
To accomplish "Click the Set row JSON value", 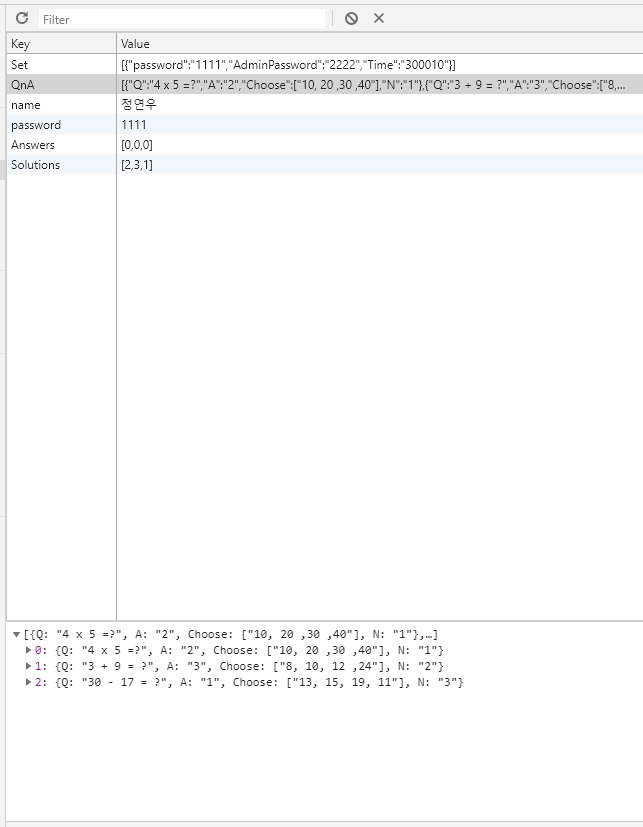I will [x=288, y=64].
